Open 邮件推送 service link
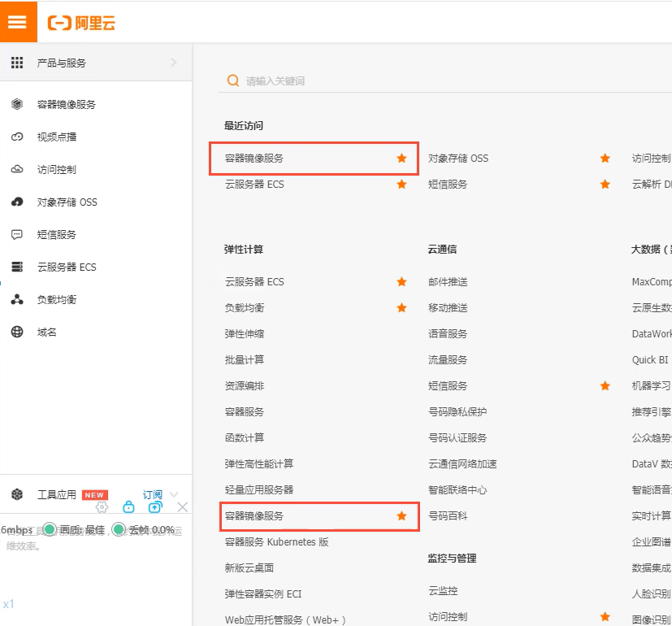The height and width of the screenshot is (626, 672). (448, 281)
